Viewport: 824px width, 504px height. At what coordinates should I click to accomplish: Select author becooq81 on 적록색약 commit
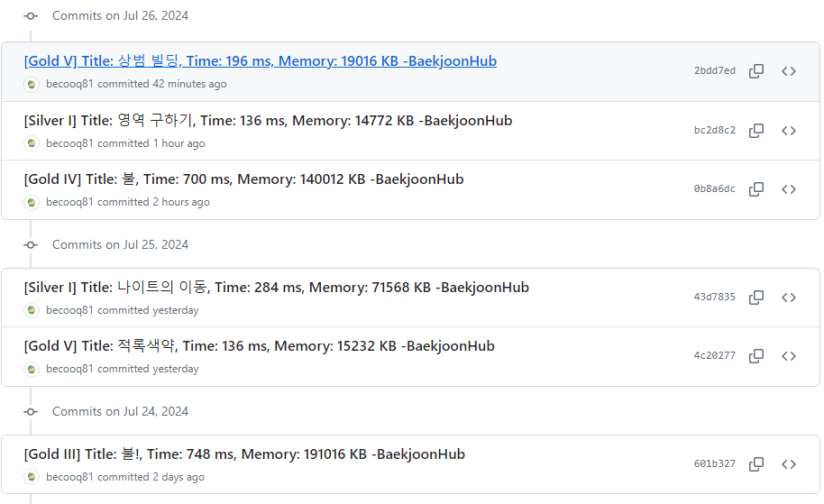pyautogui.click(x=69, y=370)
